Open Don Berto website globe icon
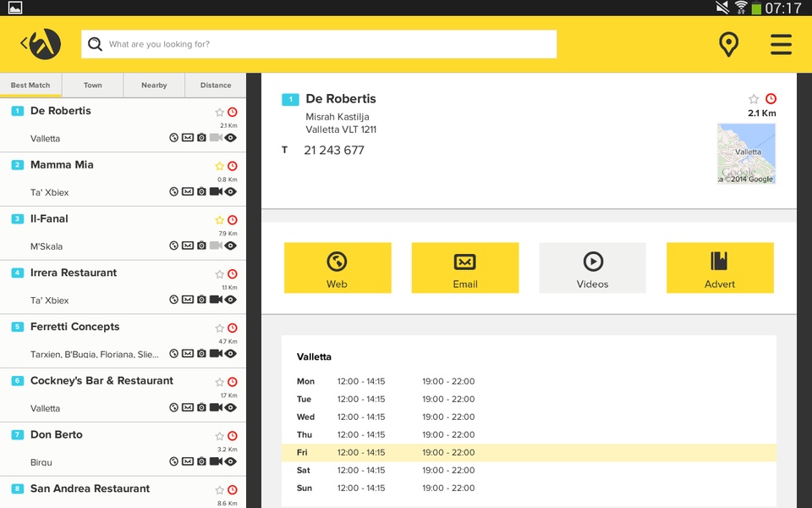Image resolution: width=812 pixels, height=508 pixels. tap(174, 461)
